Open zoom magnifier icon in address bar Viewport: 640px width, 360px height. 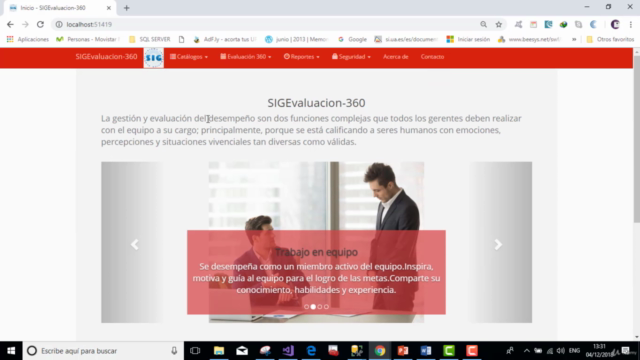[483, 24]
